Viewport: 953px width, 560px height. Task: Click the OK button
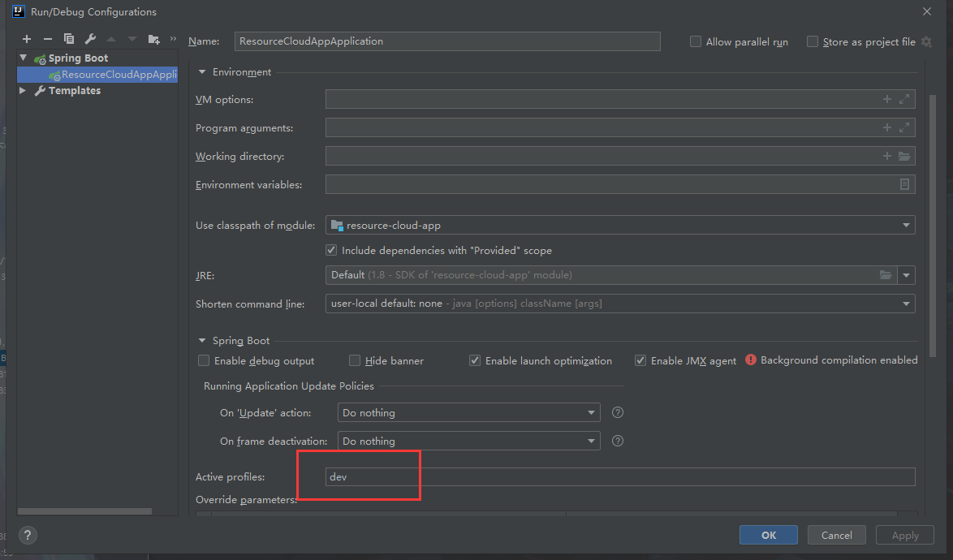pyautogui.click(x=768, y=535)
